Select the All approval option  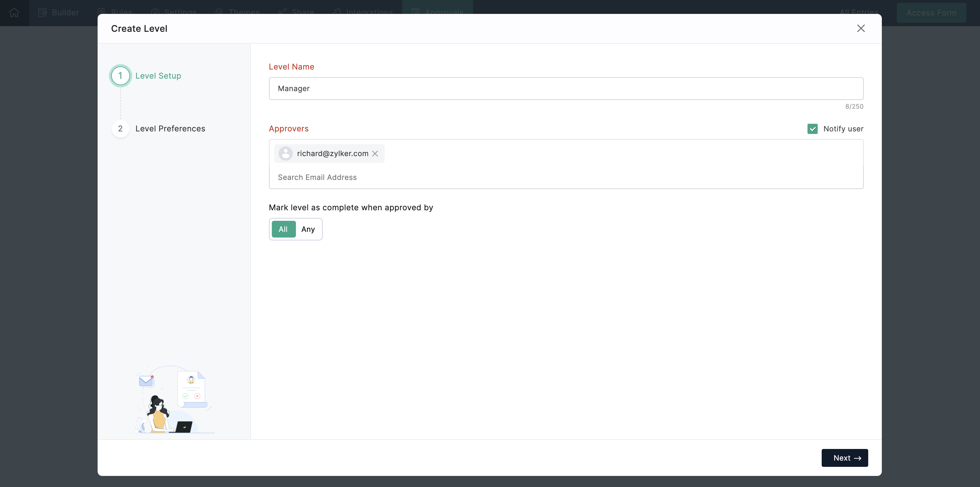click(283, 229)
